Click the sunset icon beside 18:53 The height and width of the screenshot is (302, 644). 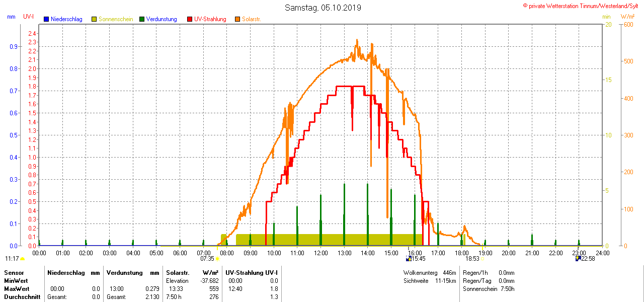coord(482,259)
